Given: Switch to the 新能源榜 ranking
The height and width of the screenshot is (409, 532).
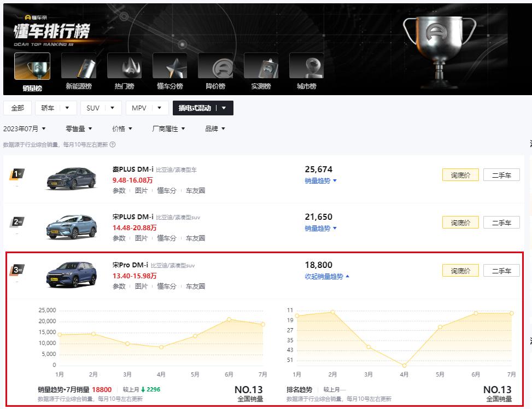Looking at the screenshot, I should (x=78, y=71).
